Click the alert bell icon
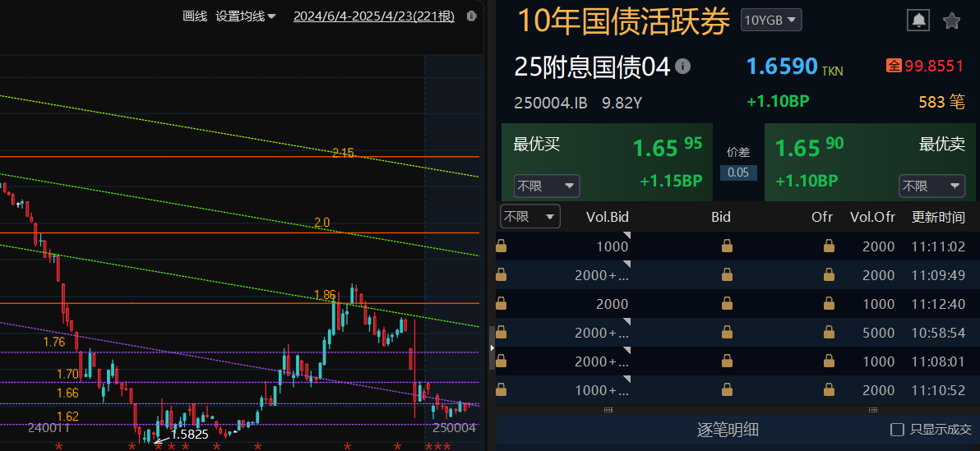Screen dimensions: 980x451 pos(918,21)
